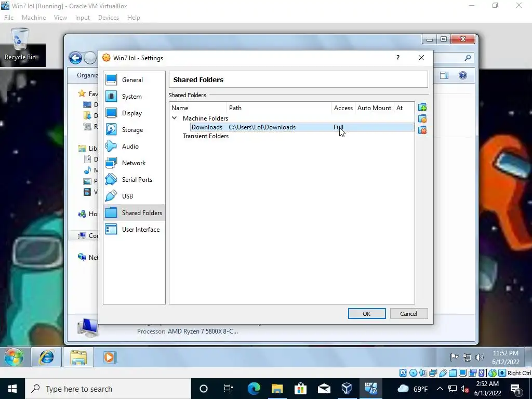Image resolution: width=532 pixels, height=399 pixels.
Task: Click the OK button
Action: pos(367,313)
